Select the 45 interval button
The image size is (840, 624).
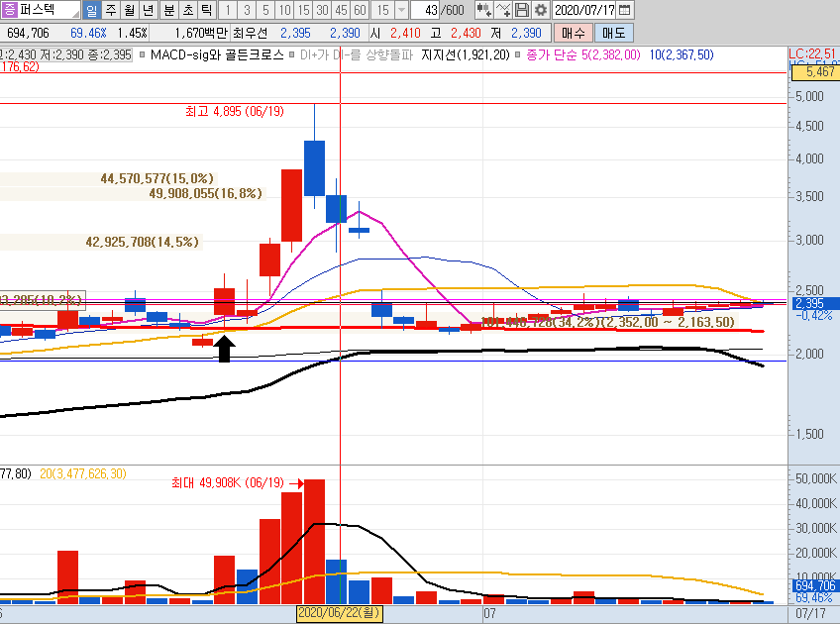[x=341, y=10]
